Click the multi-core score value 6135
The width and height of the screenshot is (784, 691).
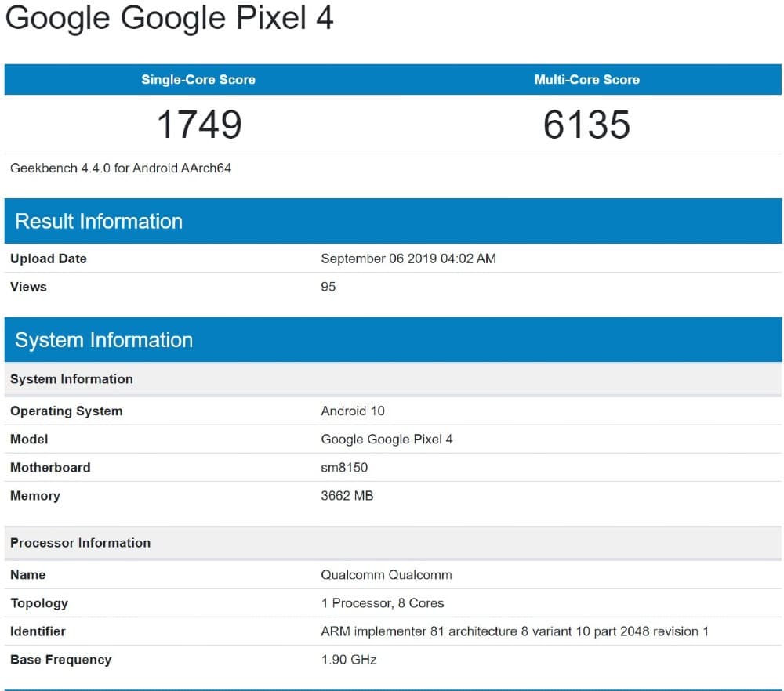point(586,125)
